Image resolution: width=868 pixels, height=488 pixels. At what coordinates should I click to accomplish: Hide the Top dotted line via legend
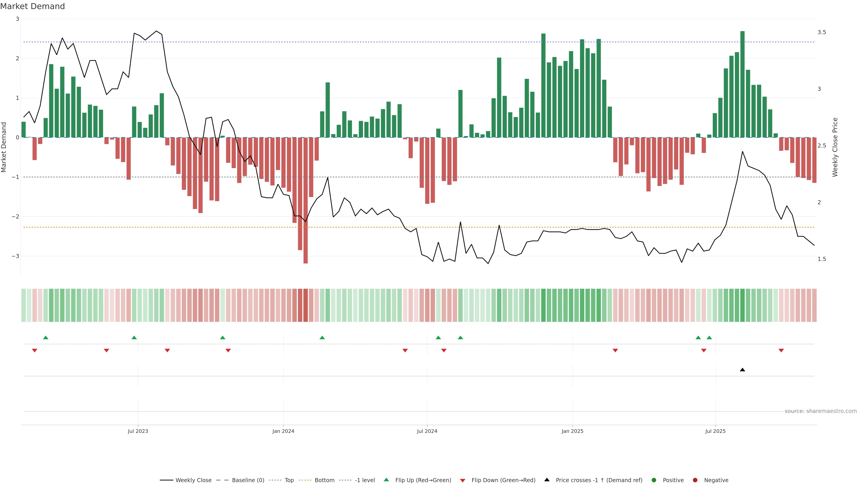click(x=289, y=480)
